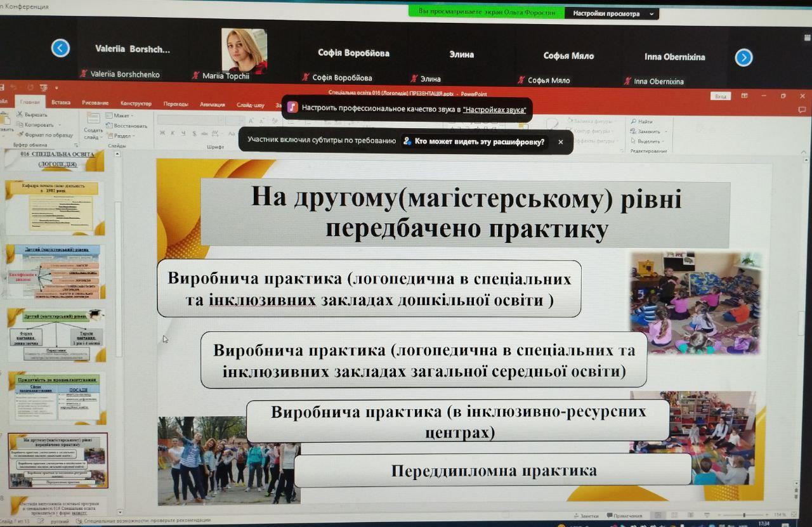The height and width of the screenshot is (527, 812).
Task: Open the font size combo box
Action: coord(234,120)
